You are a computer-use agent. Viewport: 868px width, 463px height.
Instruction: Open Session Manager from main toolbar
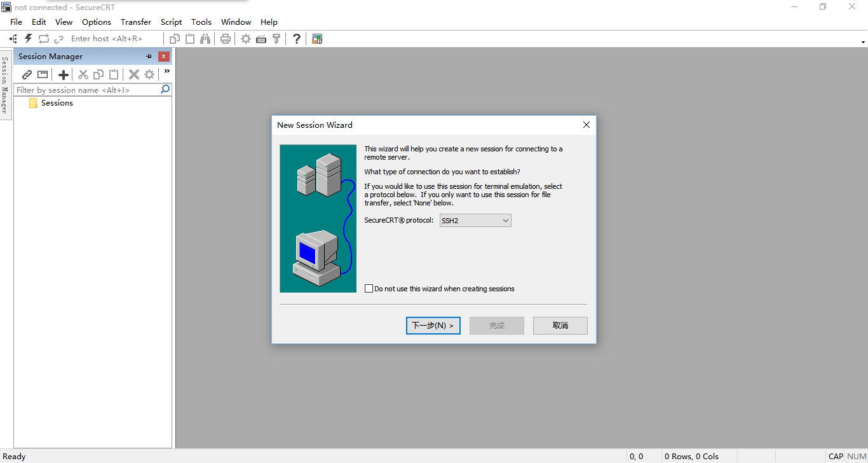click(13, 39)
